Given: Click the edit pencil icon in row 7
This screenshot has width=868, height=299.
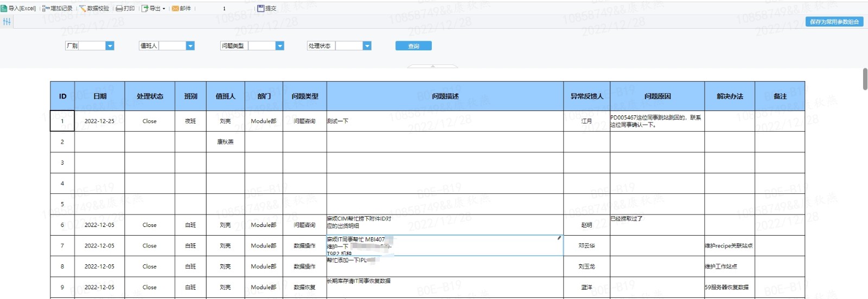Looking at the screenshot, I should [559, 238].
